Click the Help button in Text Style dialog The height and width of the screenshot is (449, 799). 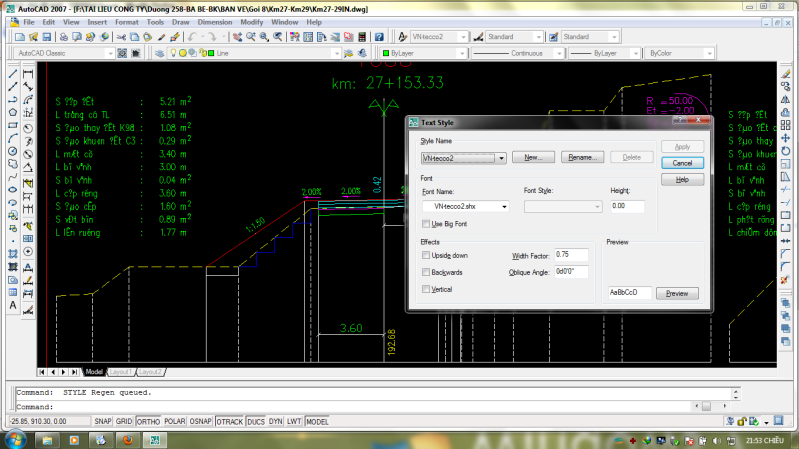[682, 179]
